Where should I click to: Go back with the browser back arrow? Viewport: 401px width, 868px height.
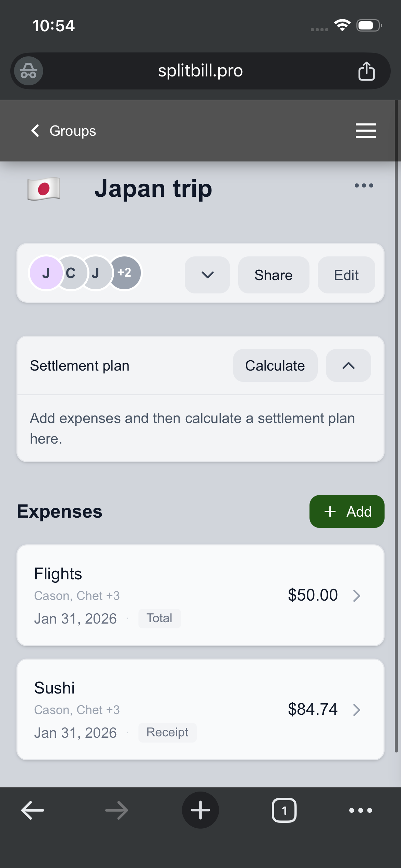[x=33, y=810]
